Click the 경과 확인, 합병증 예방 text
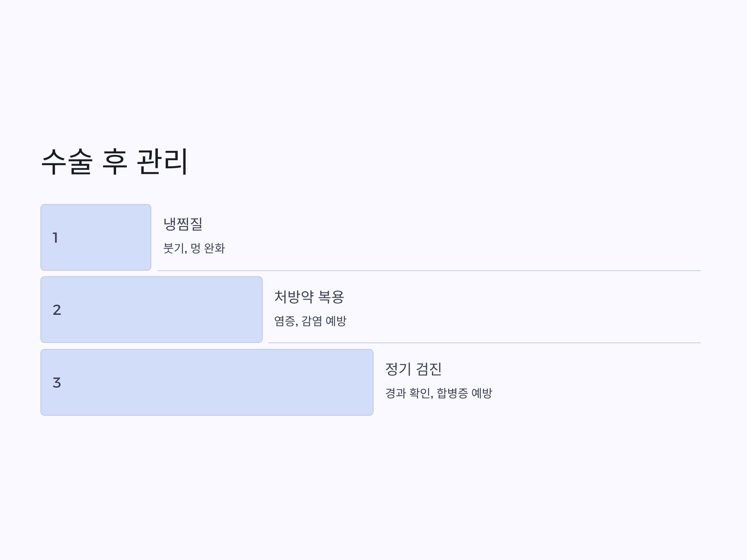Viewport: 747px width, 560px height. (439, 393)
